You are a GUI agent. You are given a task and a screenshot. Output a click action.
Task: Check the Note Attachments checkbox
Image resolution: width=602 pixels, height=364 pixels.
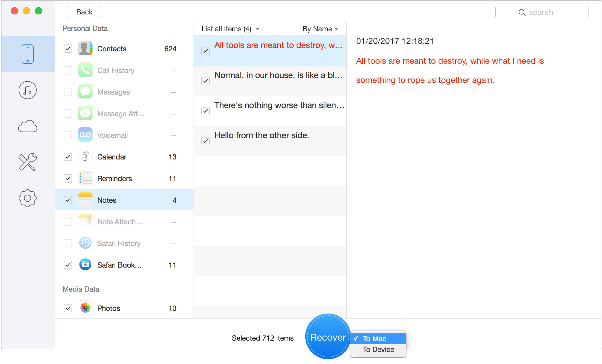[x=68, y=222]
